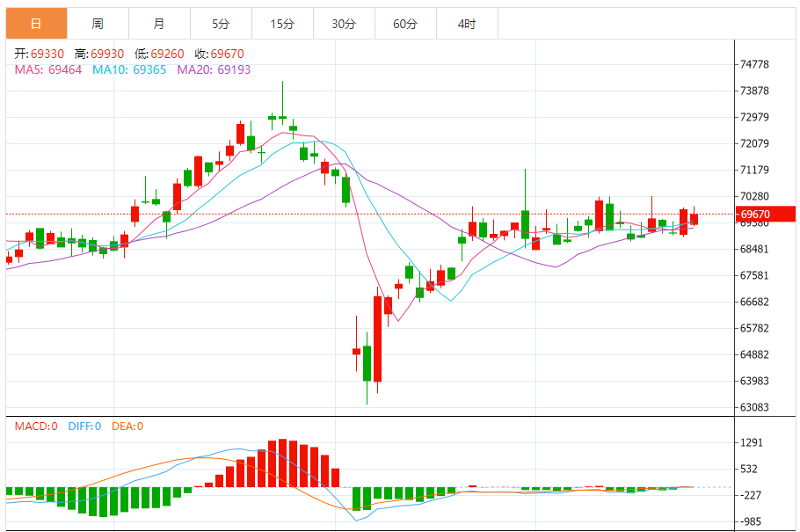Click the open price value 69330
The image size is (800, 532).
[x=47, y=55]
